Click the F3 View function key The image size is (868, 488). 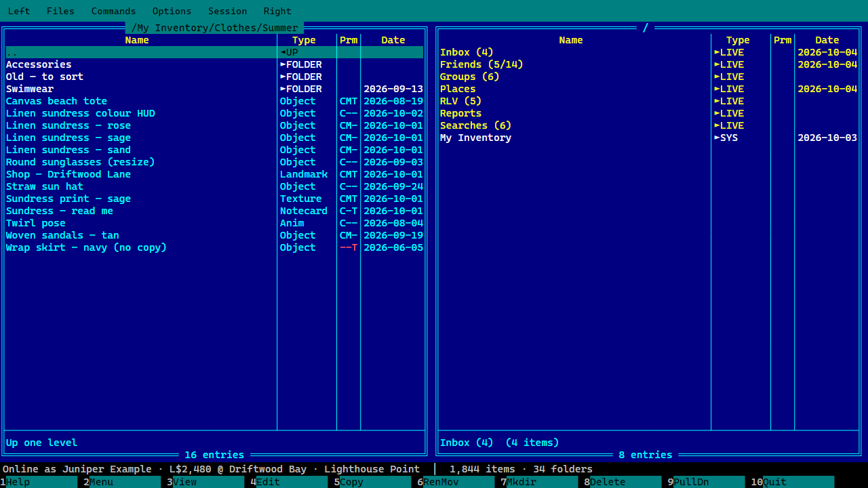click(203, 482)
